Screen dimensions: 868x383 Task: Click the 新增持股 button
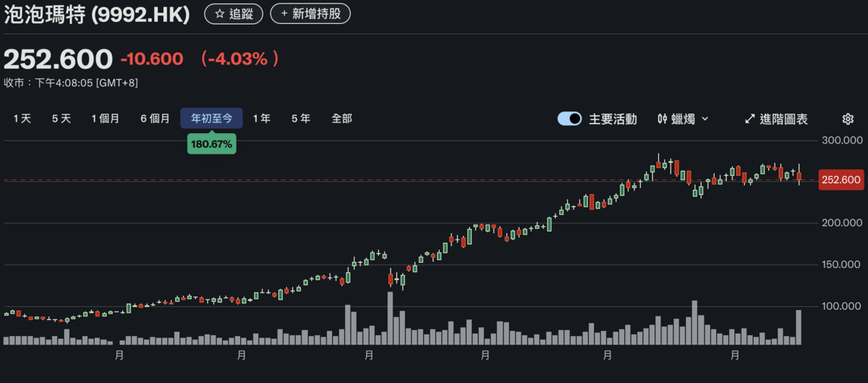[x=310, y=14]
